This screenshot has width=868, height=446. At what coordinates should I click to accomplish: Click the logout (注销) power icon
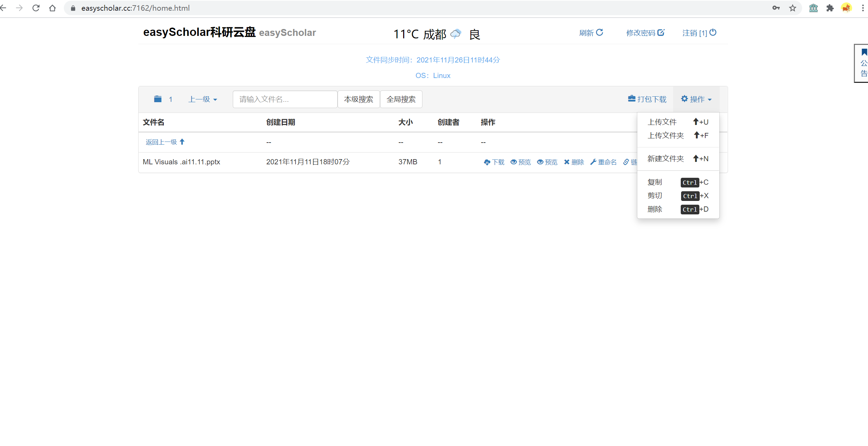(x=713, y=32)
